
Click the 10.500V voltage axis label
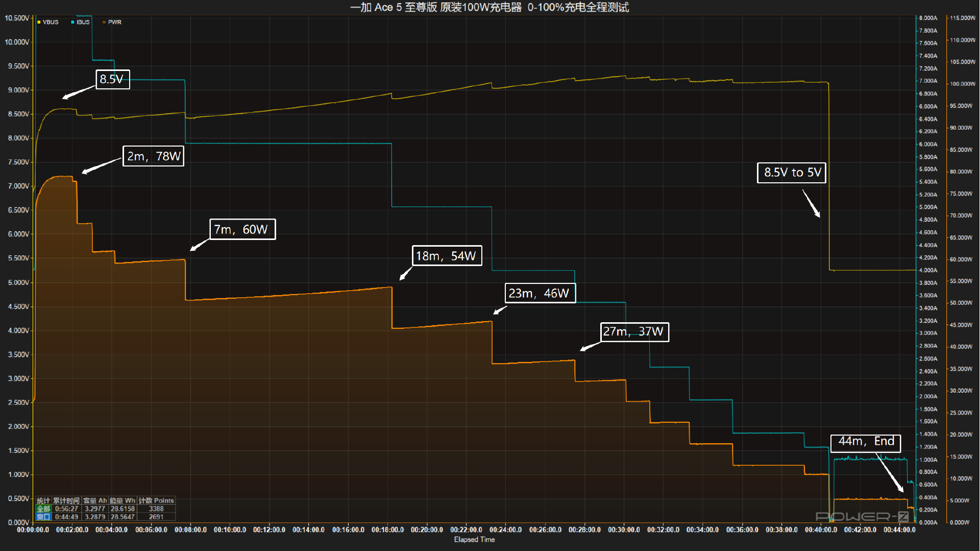tap(17, 18)
